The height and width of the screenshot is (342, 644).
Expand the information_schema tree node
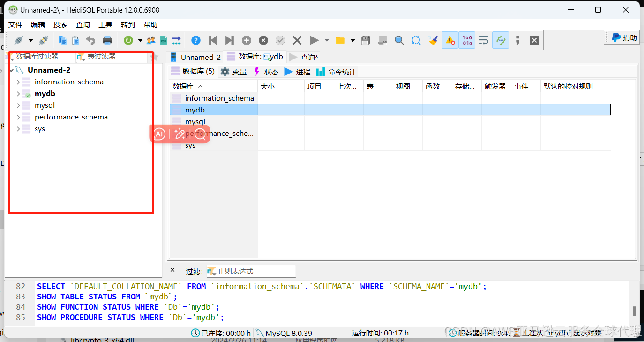[18, 82]
